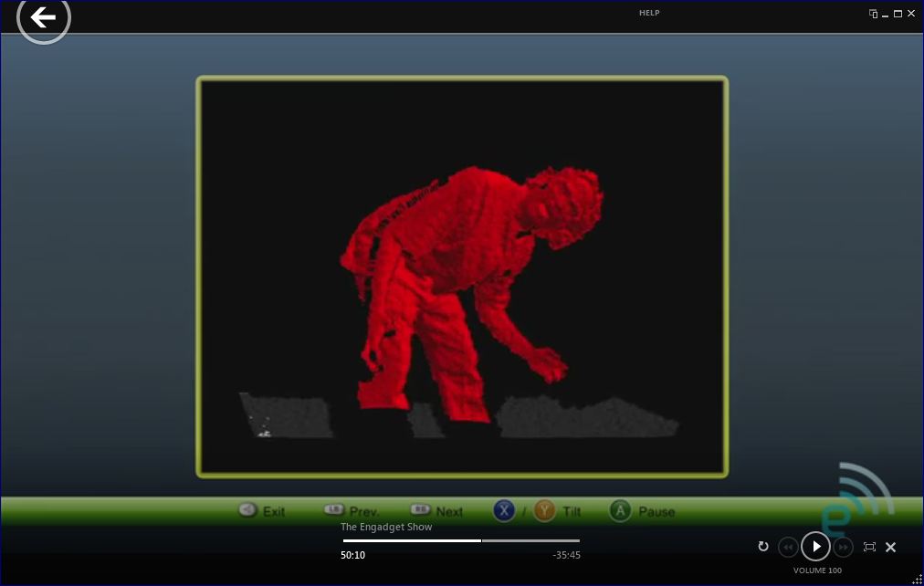
Task: Click the blue X button icon in video
Action: point(504,511)
